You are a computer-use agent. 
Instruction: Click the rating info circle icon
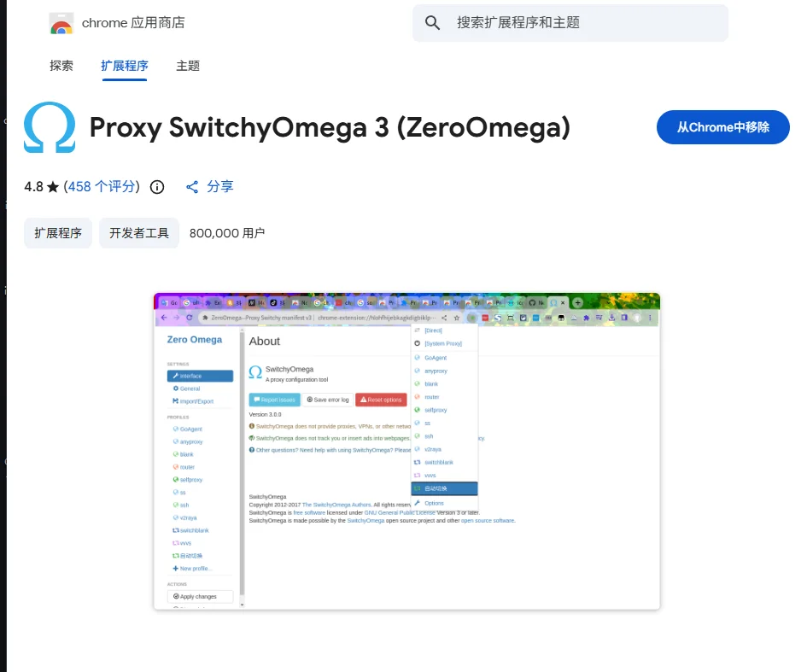(x=157, y=187)
